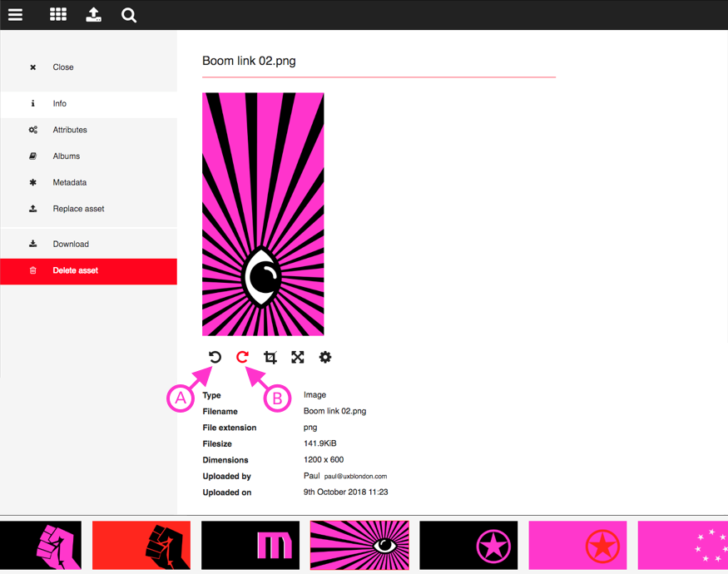Open the grid view icon
Viewport: 728px width, 574px height.
pyautogui.click(x=58, y=15)
